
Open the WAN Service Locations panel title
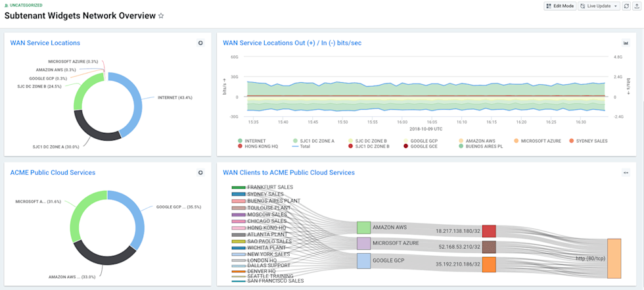click(x=45, y=43)
